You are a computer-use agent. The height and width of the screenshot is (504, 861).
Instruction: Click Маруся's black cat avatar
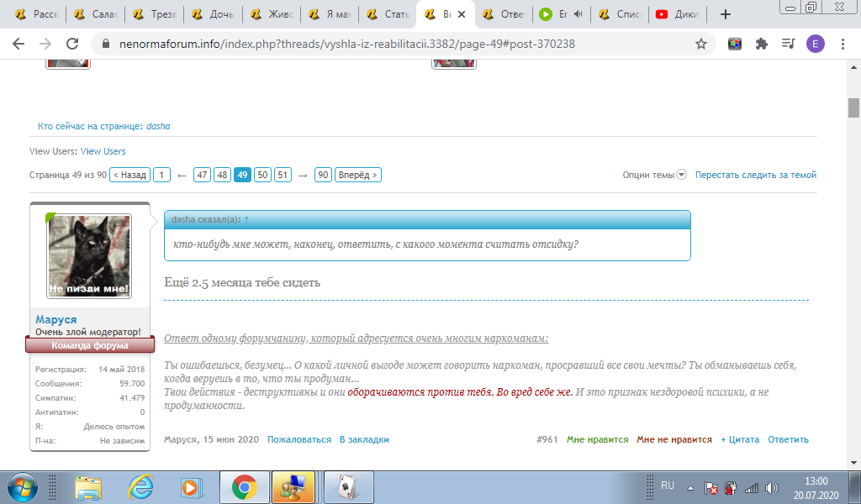coord(89,256)
